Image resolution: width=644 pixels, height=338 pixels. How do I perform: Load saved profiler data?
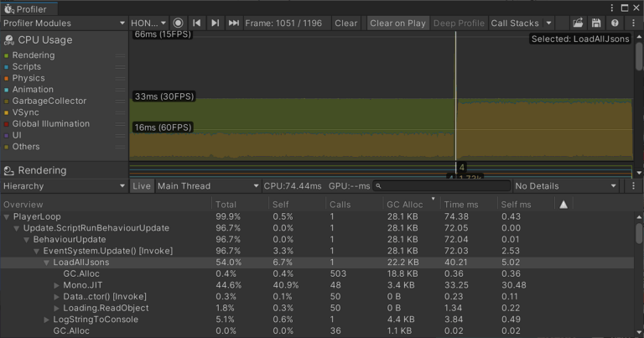coord(577,23)
